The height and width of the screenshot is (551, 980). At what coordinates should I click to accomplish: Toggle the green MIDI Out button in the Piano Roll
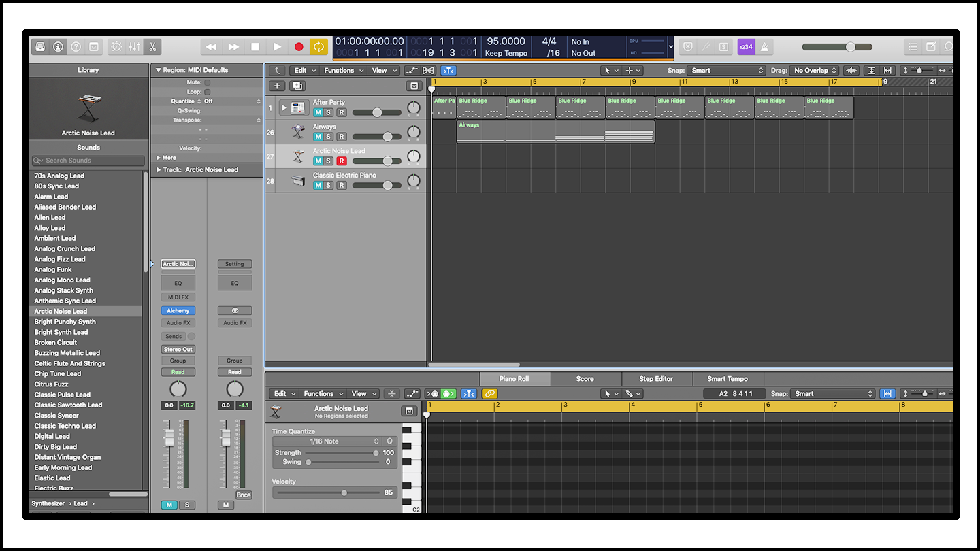(448, 393)
